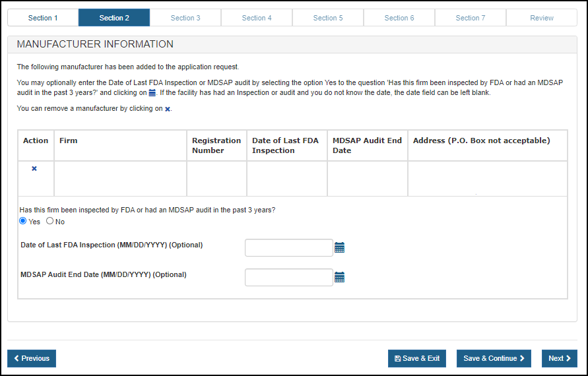Screen dimensions: 588x376
Task: Select No for FDA inspection question
Action: [x=49, y=221]
